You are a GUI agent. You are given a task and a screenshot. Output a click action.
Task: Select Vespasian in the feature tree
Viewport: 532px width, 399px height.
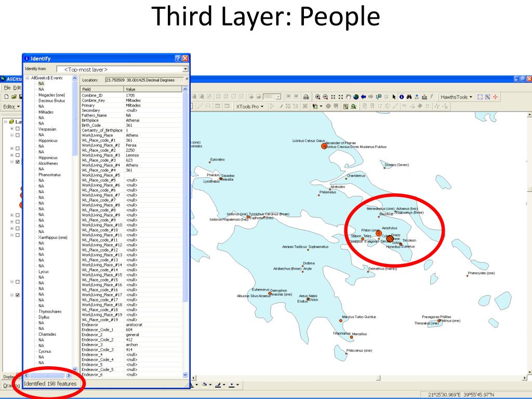(x=47, y=129)
